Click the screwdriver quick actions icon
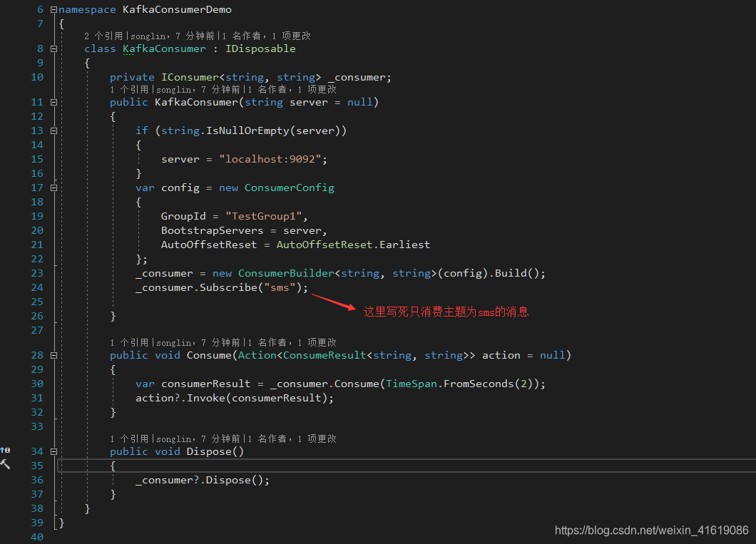This screenshot has height=544, width=756. click(x=5, y=464)
